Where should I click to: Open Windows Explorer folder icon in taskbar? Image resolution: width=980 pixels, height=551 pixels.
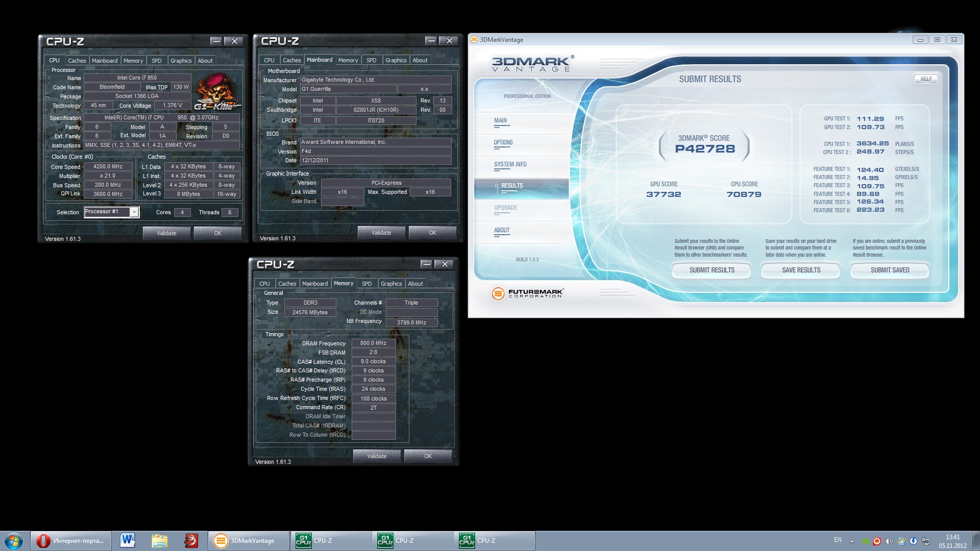(x=159, y=541)
